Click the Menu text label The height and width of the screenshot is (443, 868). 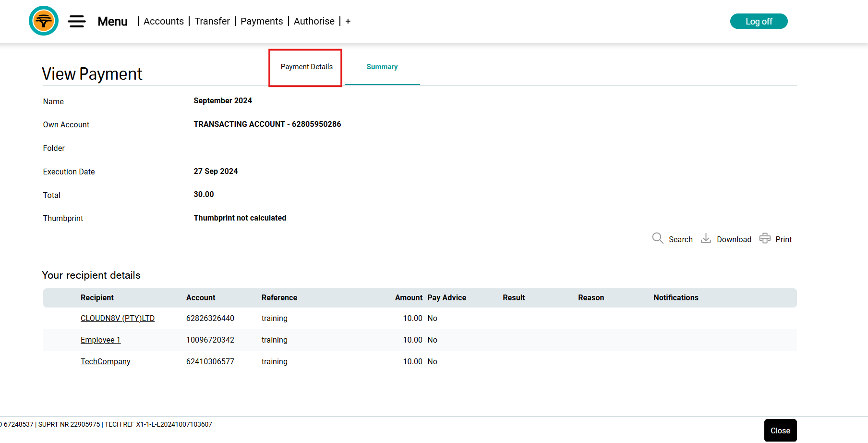[112, 21]
